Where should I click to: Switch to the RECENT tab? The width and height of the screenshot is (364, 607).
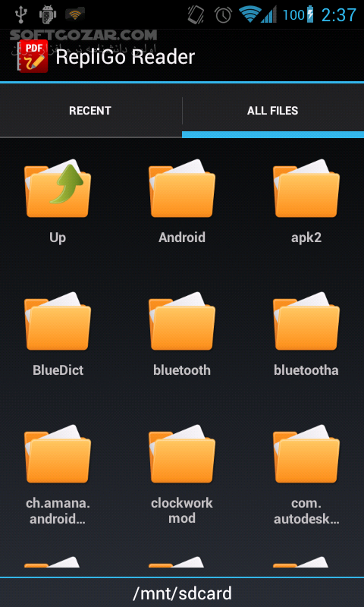click(90, 111)
